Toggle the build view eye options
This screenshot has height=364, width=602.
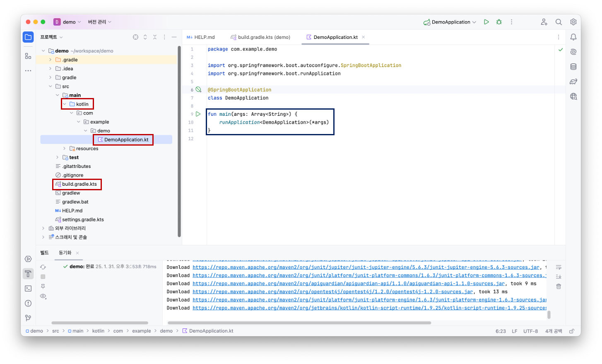click(x=43, y=296)
